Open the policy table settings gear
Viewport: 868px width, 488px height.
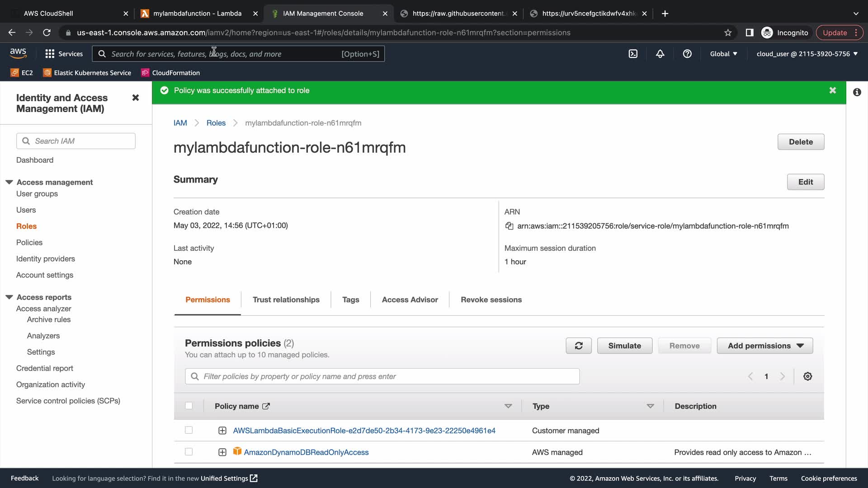coord(807,376)
